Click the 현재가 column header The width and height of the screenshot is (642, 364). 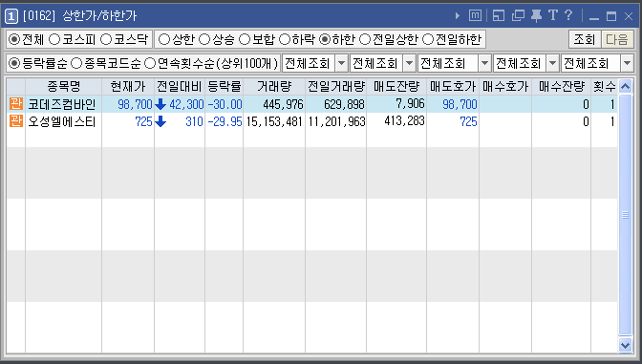coord(128,86)
